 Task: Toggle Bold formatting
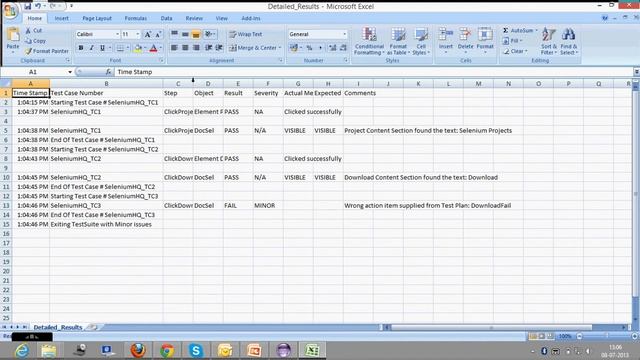pos(81,48)
